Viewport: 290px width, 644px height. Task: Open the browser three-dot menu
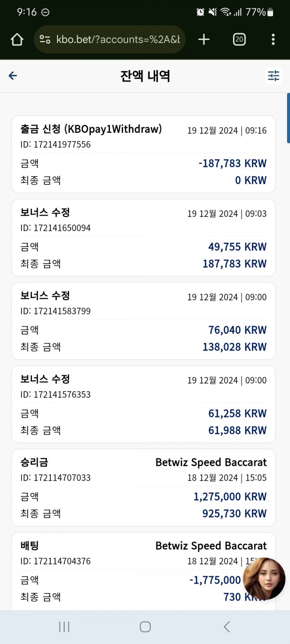(273, 40)
